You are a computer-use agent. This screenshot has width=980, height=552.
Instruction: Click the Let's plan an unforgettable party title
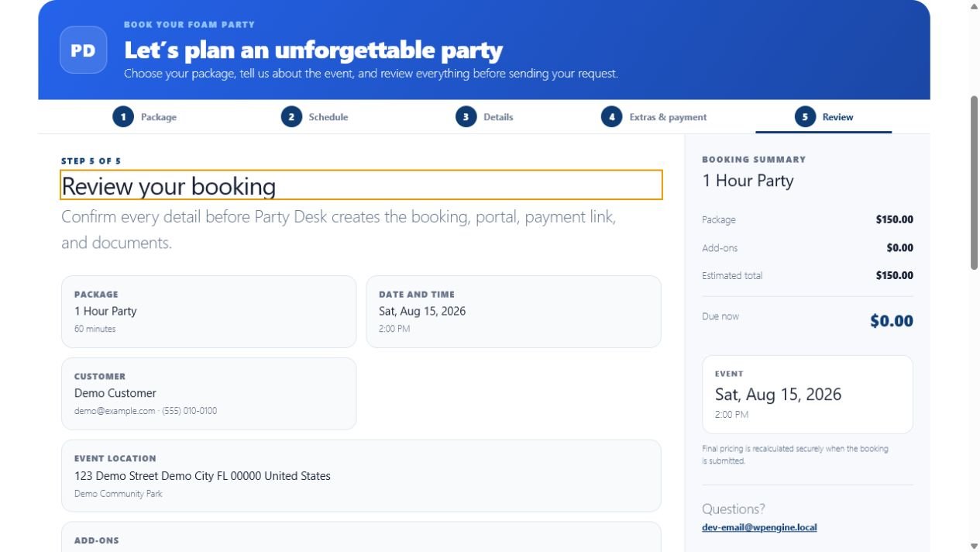click(313, 50)
